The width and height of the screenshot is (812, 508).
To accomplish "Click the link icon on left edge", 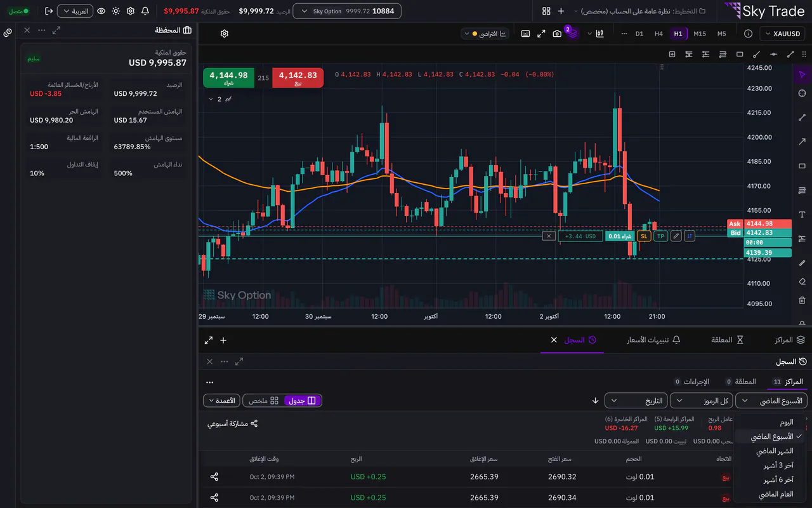I will [x=8, y=32].
